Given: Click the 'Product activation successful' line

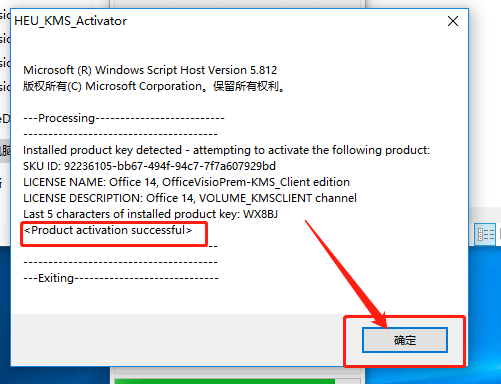Looking at the screenshot, I should pos(108,230).
